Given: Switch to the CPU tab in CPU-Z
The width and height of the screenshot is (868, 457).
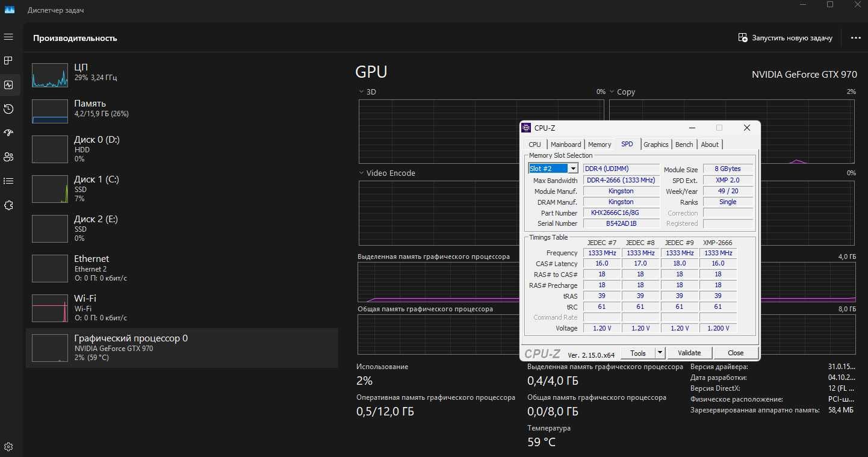Looking at the screenshot, I should [x=535, y=145].
